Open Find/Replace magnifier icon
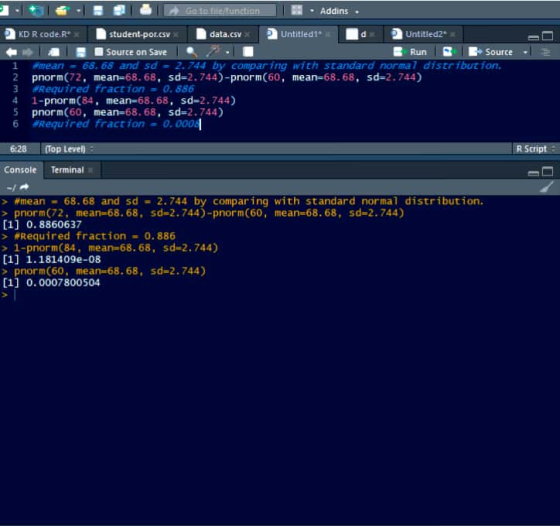560x526 pixels. [191, 52]
